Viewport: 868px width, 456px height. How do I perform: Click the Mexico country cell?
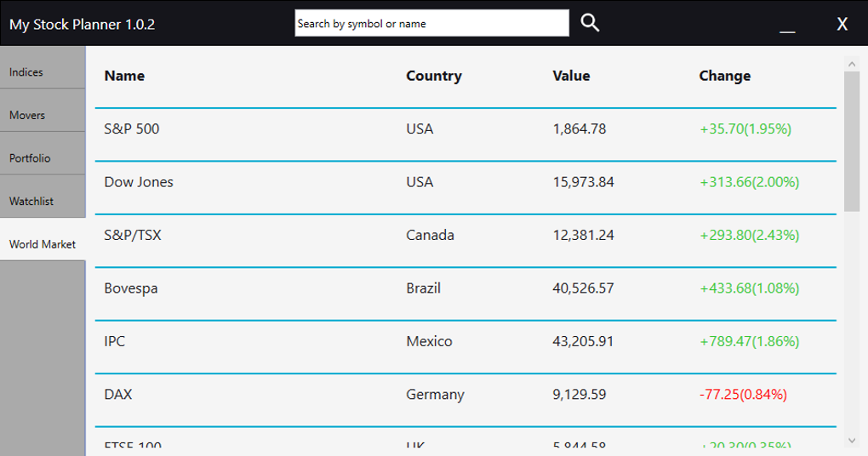(x=429, y=341)
